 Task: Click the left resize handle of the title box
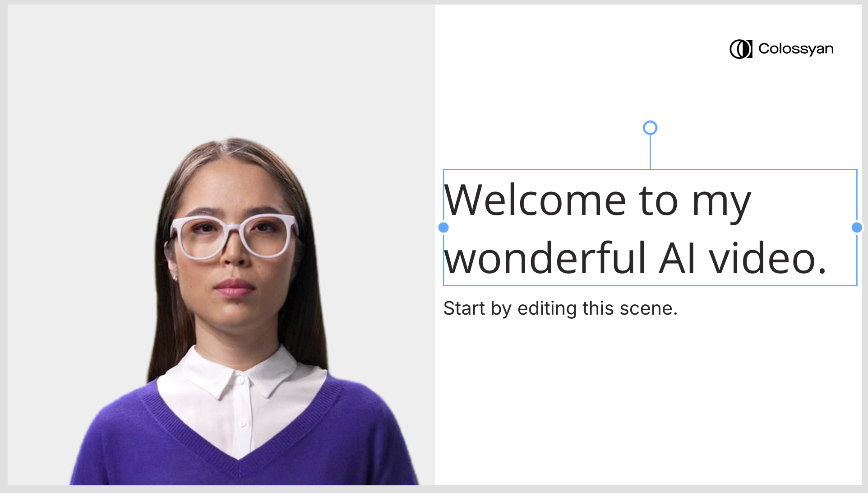click(x=443, y=228)
